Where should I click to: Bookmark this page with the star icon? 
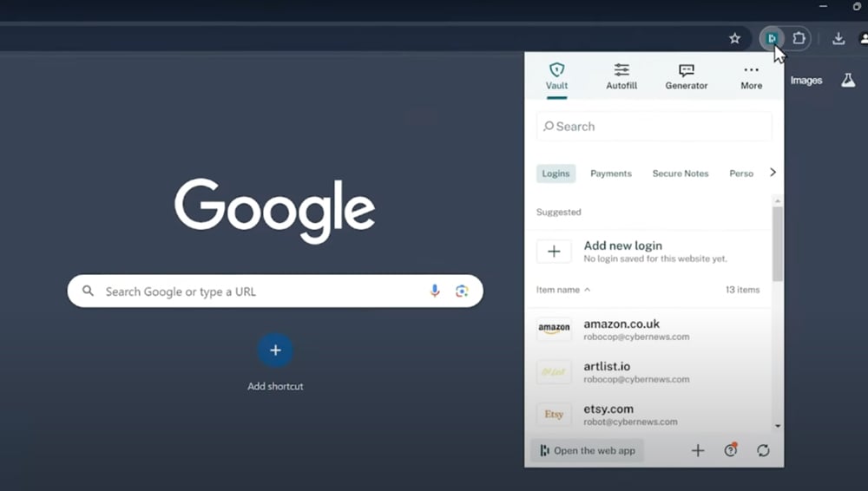point(734,38)
